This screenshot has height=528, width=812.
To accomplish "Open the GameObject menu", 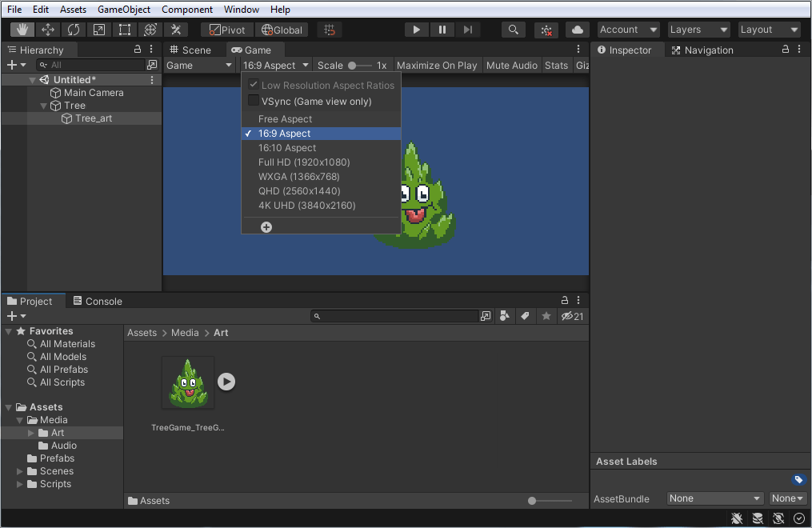I will point(123,9).
